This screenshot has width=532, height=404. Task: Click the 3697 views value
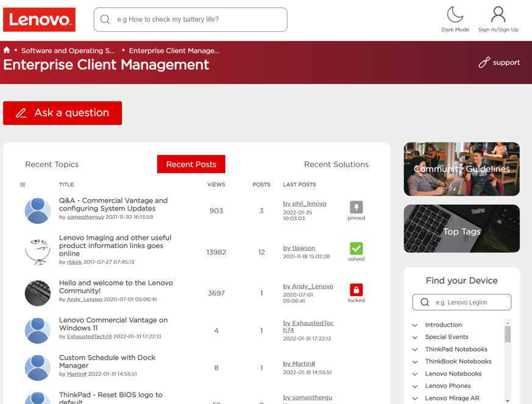click(x=216, y=293)
